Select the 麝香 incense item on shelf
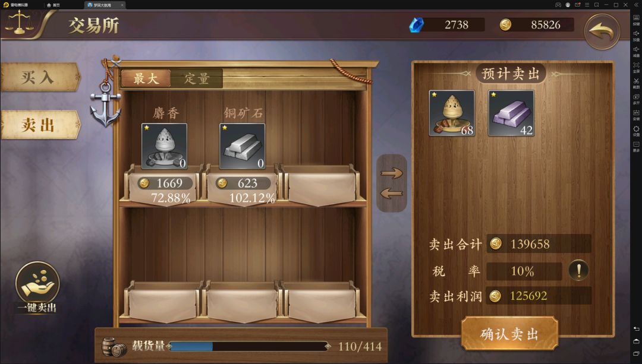Viewport: 642px width, 364px height. (164, 146)
